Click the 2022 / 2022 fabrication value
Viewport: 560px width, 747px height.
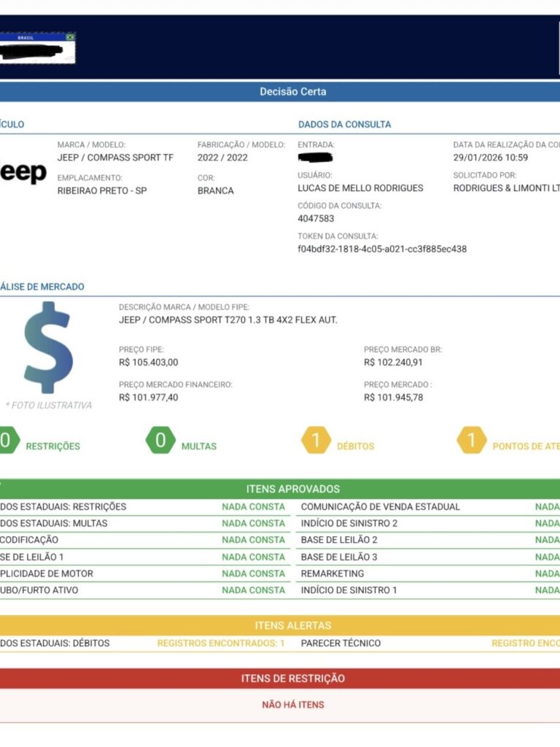222,158
